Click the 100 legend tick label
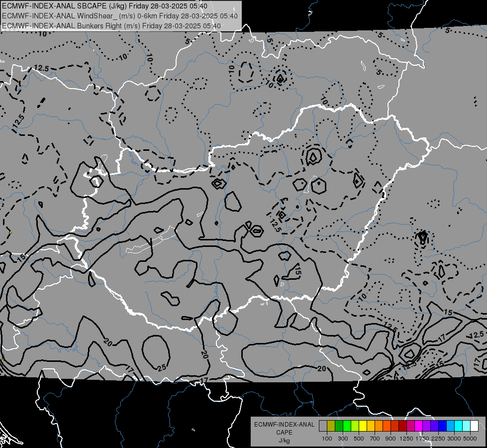 [x=327, y=439]
